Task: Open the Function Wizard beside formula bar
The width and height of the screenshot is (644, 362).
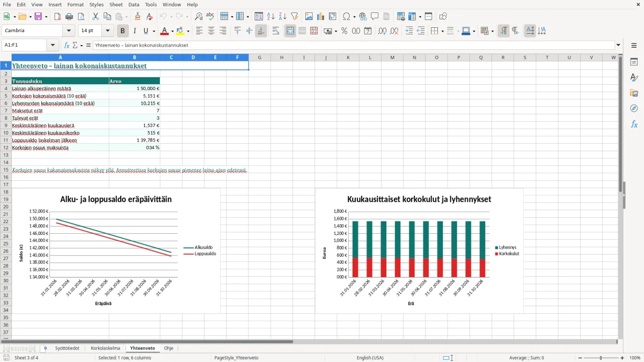Action: 67,46
